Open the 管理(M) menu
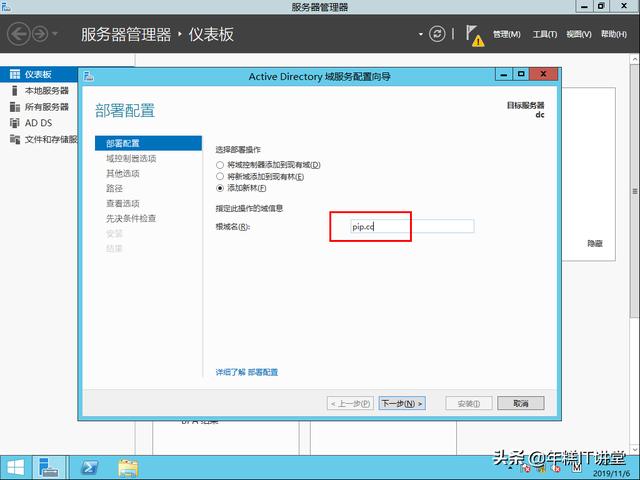This screenshot has height=480, width=640. (x=507, y=34)
